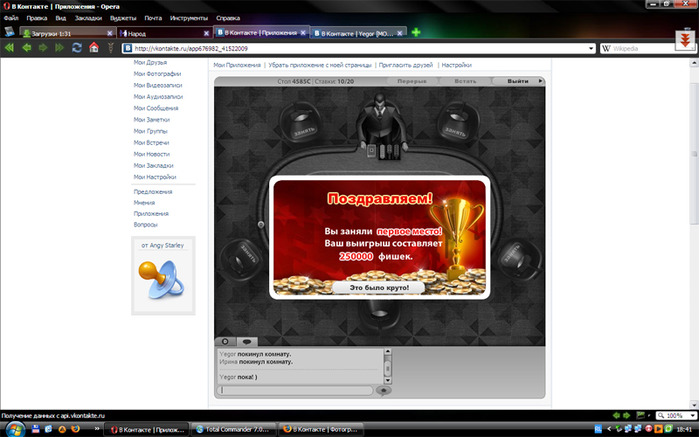
Task: Click the Это было круто! button
Action: 379,288
